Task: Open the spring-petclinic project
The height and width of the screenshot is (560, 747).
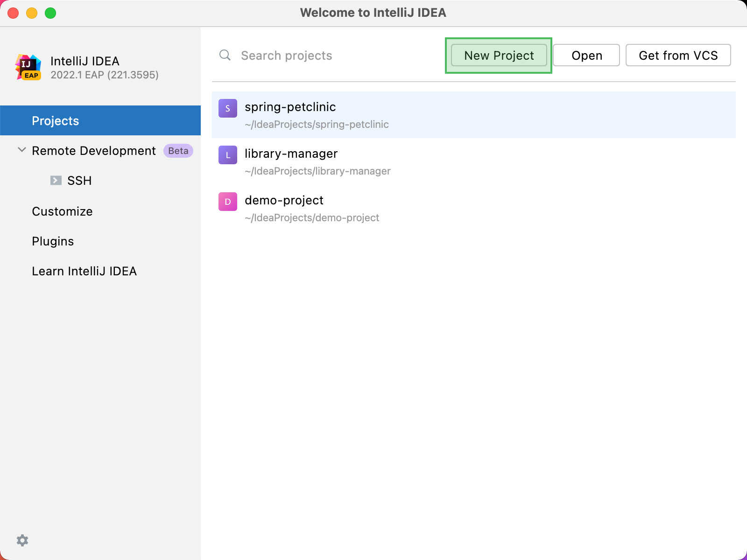Action: point(473,115)
